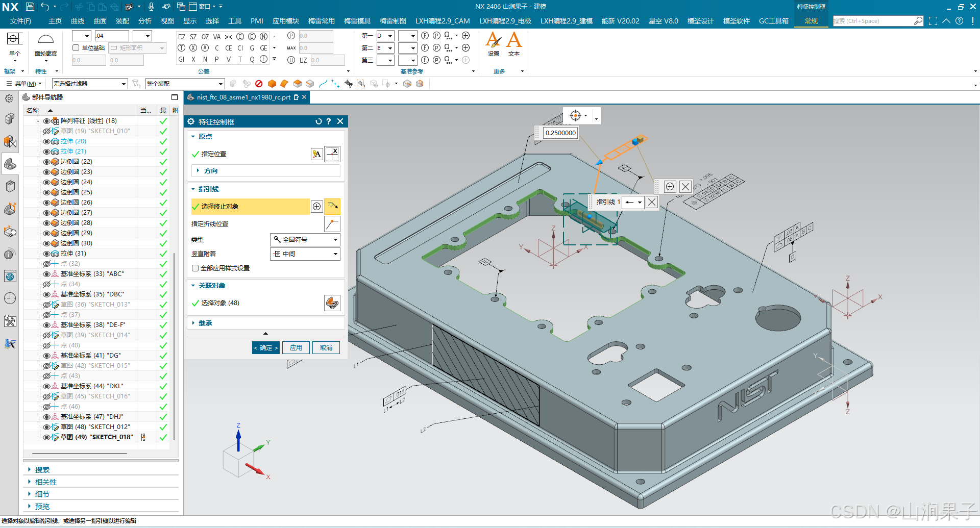
Task: Open the web browser sidebar icon
Action: click(10, 276)
